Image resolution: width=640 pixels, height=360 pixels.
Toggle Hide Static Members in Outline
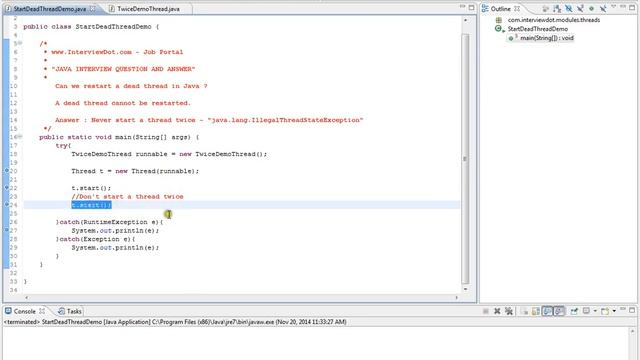point(580,9)
